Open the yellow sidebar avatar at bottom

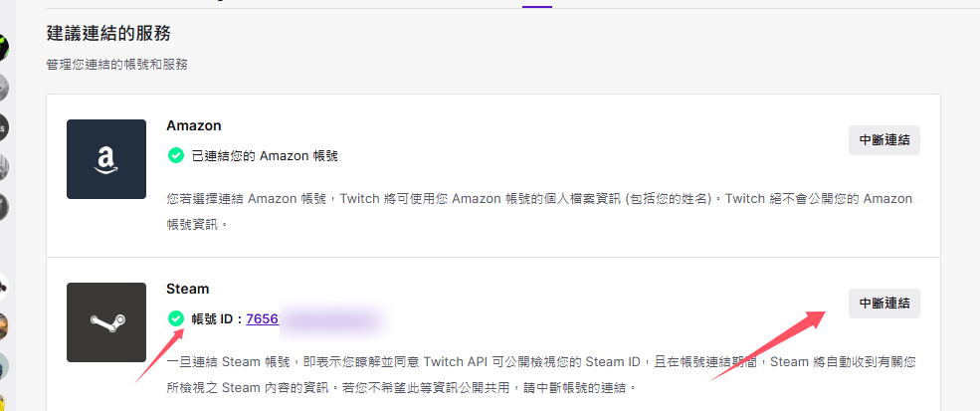[x=3, y=402]
